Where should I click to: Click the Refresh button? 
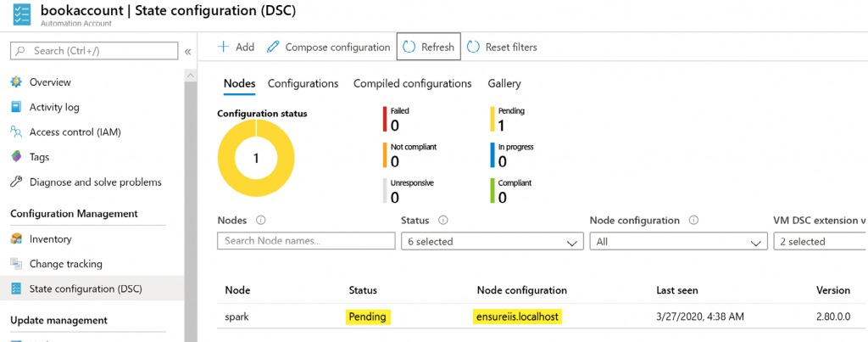point(429,47)
